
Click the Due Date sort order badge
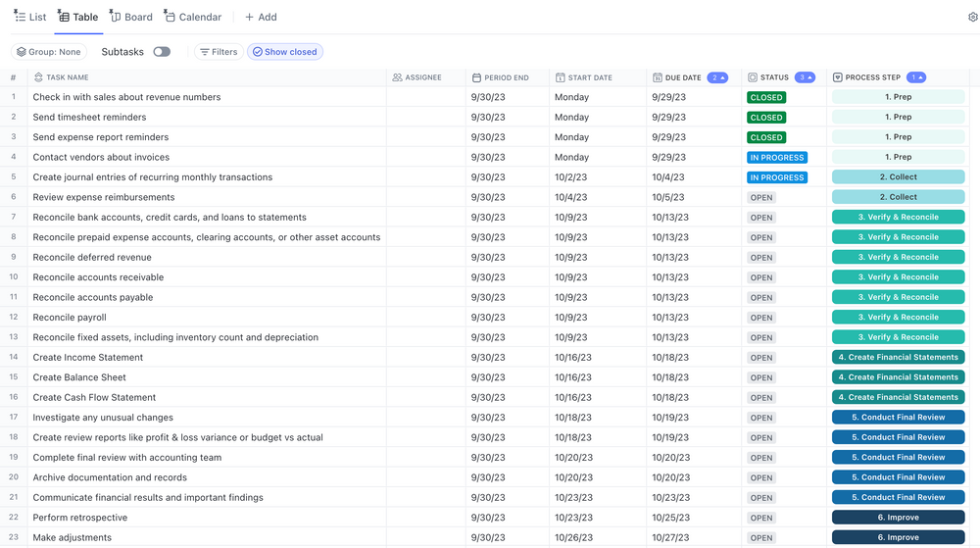(717, 77)
